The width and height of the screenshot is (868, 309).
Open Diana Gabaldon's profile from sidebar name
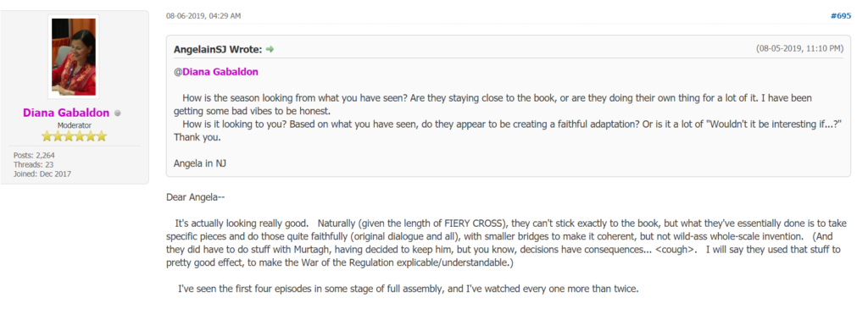[66, 113]
